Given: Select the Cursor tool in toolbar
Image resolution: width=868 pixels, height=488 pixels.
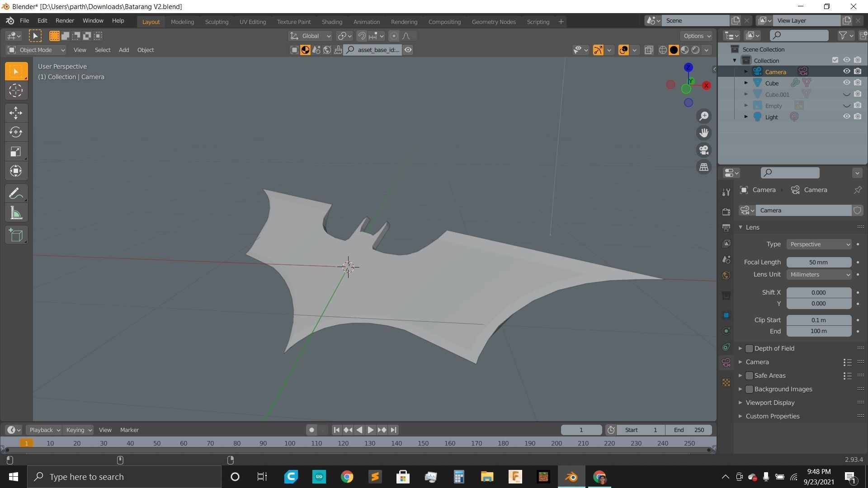Looking at the screenshot, I should [x=16, y=91].
